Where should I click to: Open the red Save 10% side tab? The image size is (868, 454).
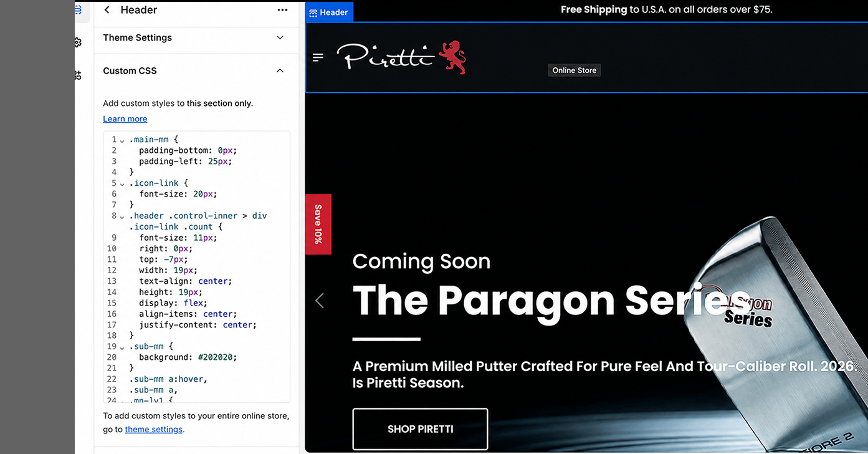point(318,224)
